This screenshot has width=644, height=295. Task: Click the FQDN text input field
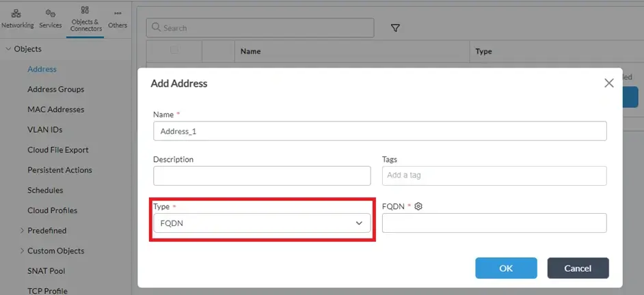(x=494, y=223)
